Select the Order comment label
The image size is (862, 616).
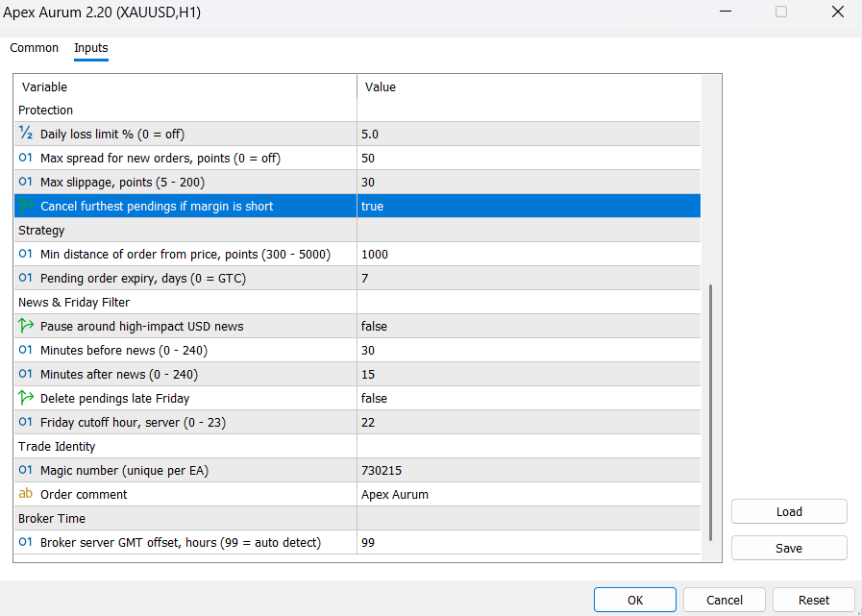(x=84, y=495)
